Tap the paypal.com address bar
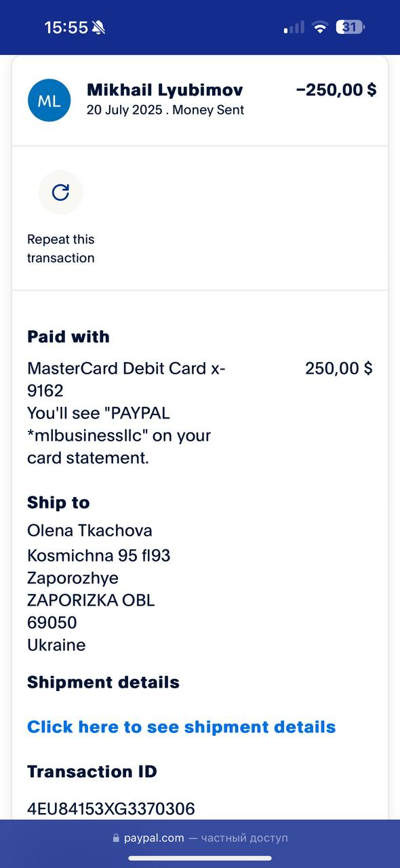The width and height of the screenshot is (400, 868). pos(200,838)
